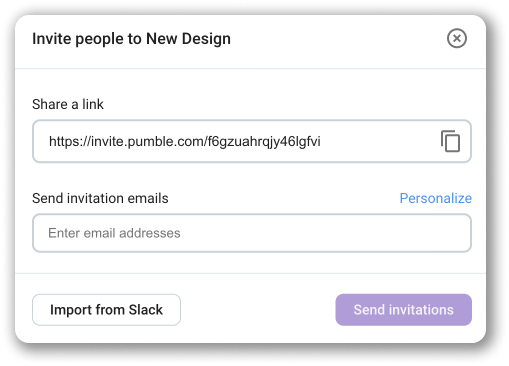This screenshot has height=366, width=509.
Task: Start the Slack member import
Action: tap(106, 310)
